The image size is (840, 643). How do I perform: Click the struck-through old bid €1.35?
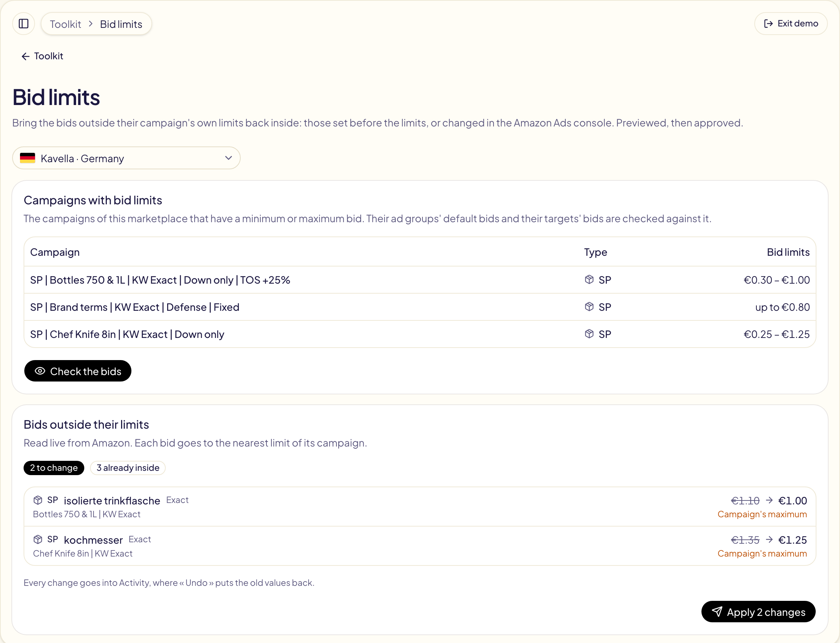point(745,540)
